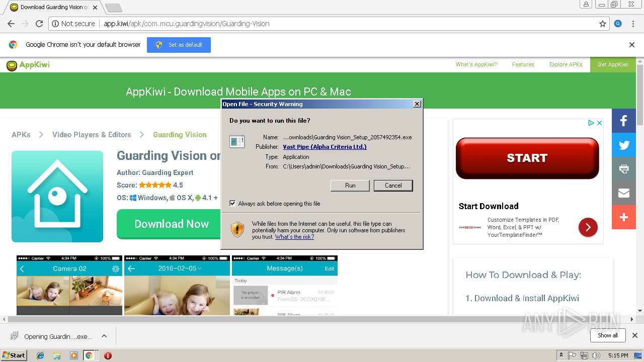Open volume control in system tray

[596, 355]
